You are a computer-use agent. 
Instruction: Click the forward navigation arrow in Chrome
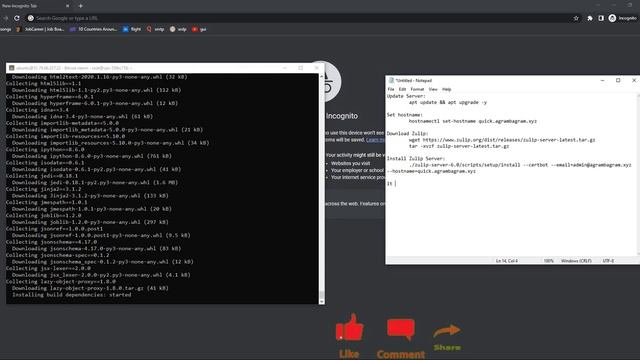click(5, 18)
